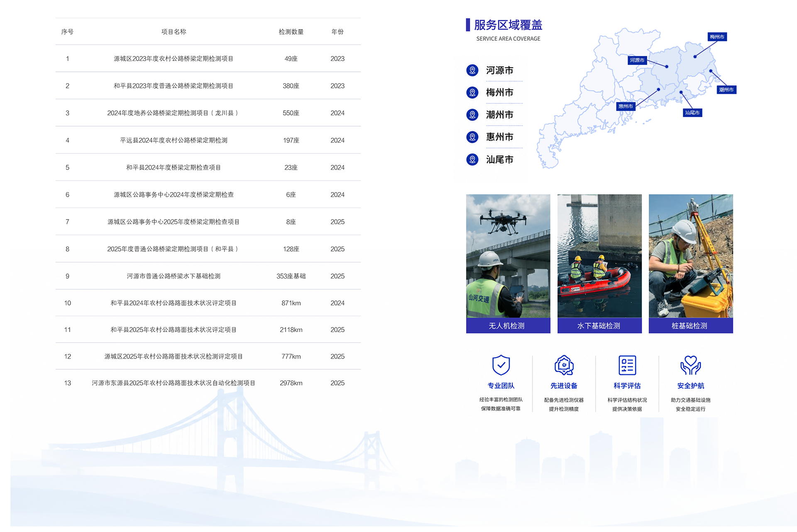This screenshot has height=532, width=797.
Task: Click the 梅州市 entry in the city list
Action: click(x=500, y=92)
